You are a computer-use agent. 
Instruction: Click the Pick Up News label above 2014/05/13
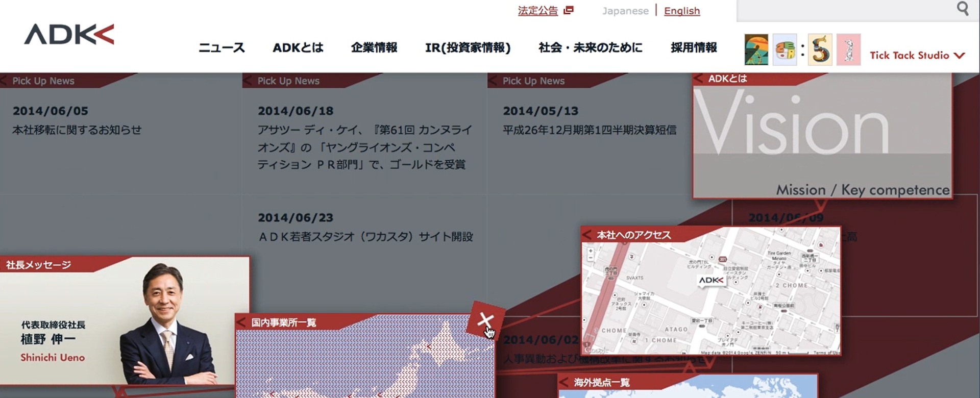(533, 81)
